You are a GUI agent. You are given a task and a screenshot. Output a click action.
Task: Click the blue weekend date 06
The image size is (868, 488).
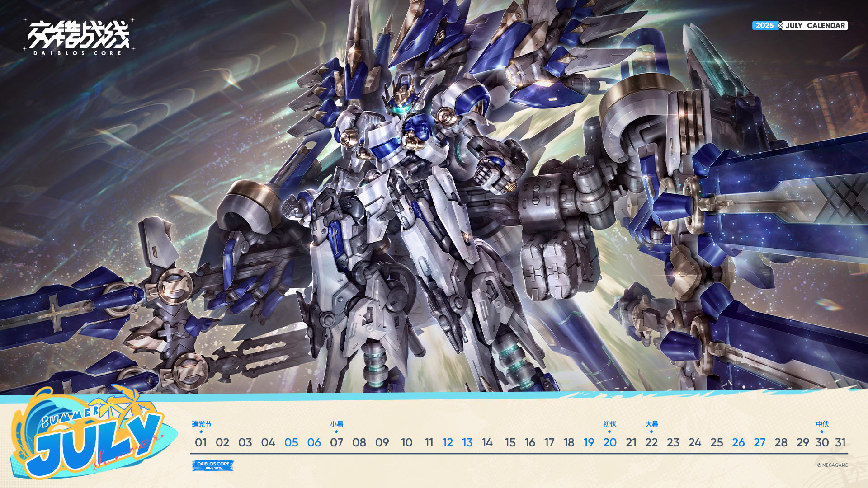(314, 442)
